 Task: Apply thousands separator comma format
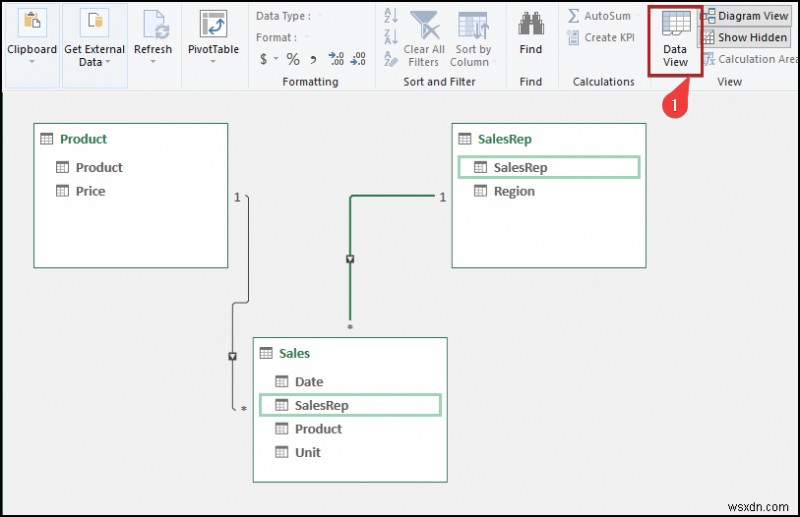coord(313,60)
